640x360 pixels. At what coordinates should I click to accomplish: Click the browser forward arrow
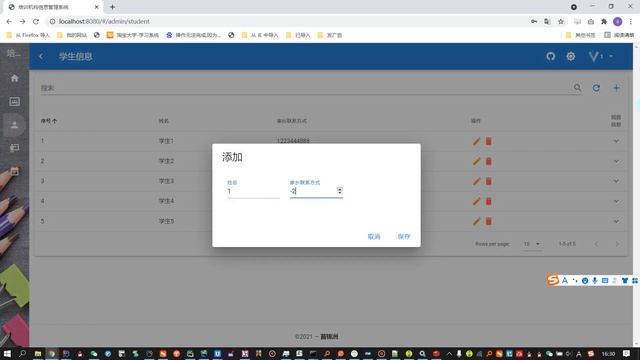[22, 21]
